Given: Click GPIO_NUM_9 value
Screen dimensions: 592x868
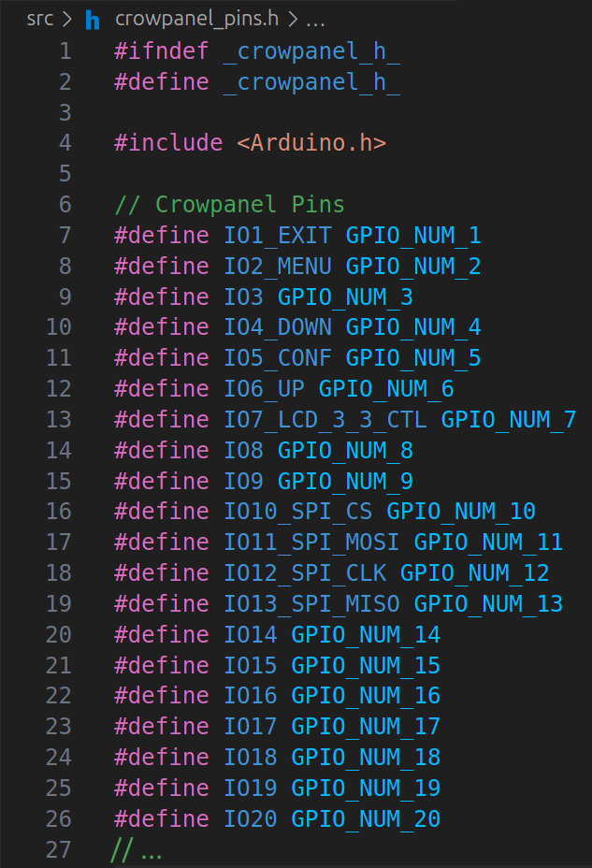Looking at the screenshot, I should 345,482.
